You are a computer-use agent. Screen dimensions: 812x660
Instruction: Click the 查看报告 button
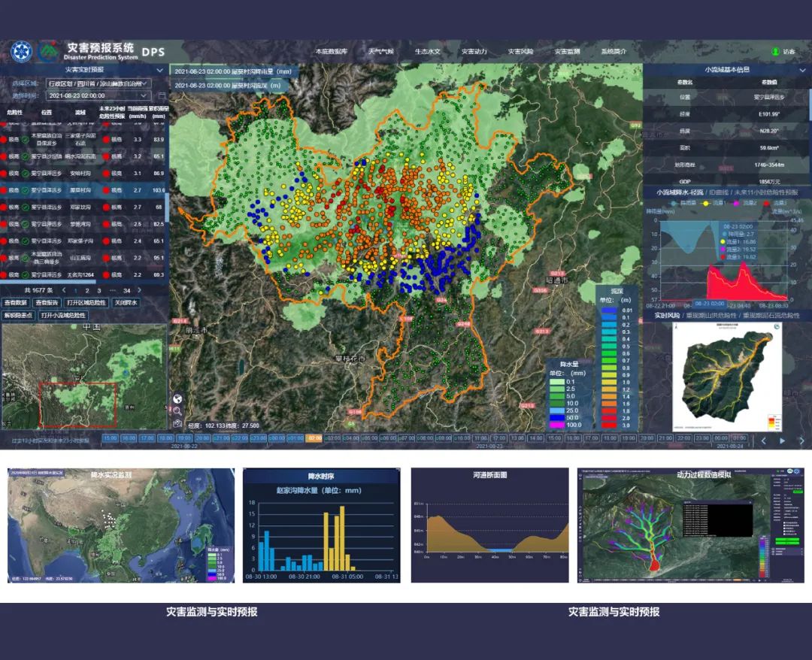tap(47, 303)
